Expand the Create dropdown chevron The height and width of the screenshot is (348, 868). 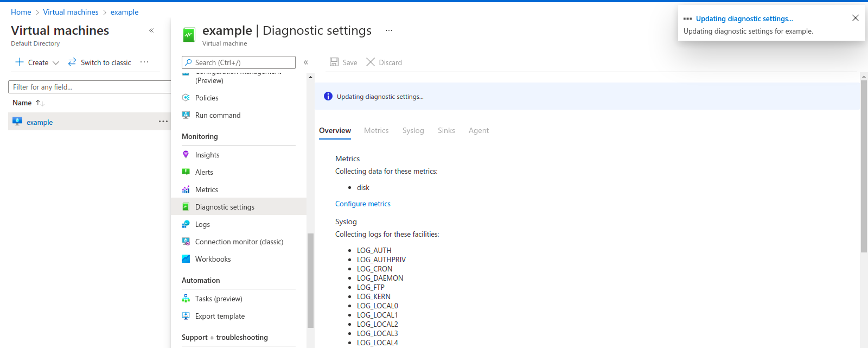56,63
